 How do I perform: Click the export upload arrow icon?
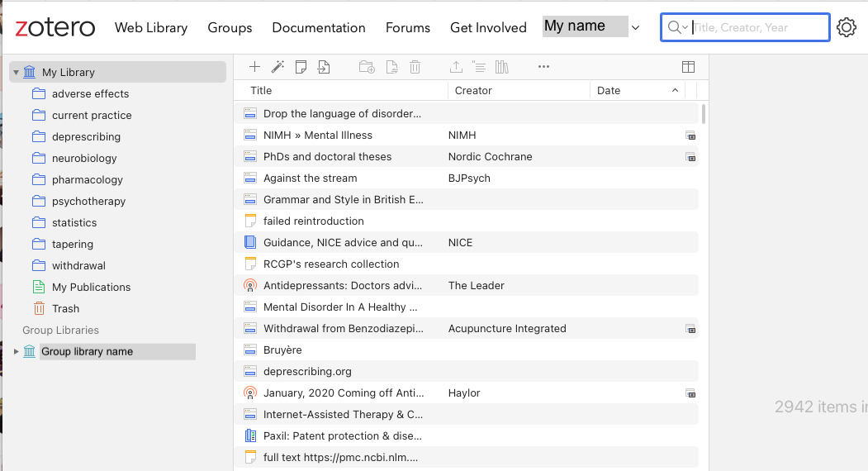456,67
